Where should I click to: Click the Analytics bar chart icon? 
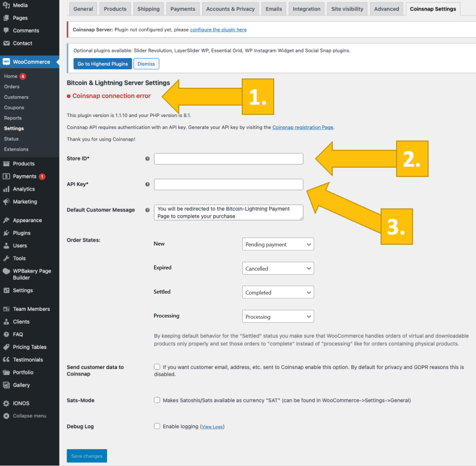click(x=6, y=189)
